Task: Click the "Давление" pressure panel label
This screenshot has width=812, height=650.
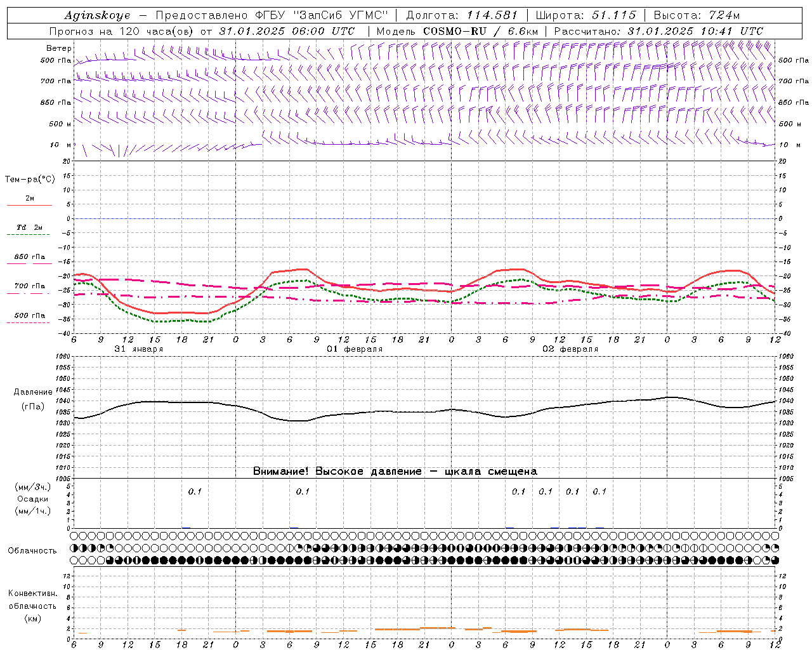Action: pos(33,392)
